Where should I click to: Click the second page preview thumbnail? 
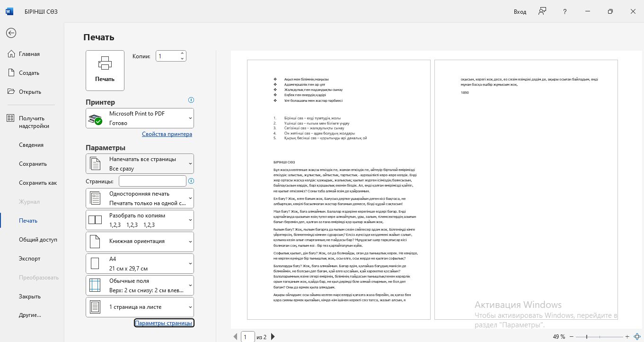[x=526, y=189]
